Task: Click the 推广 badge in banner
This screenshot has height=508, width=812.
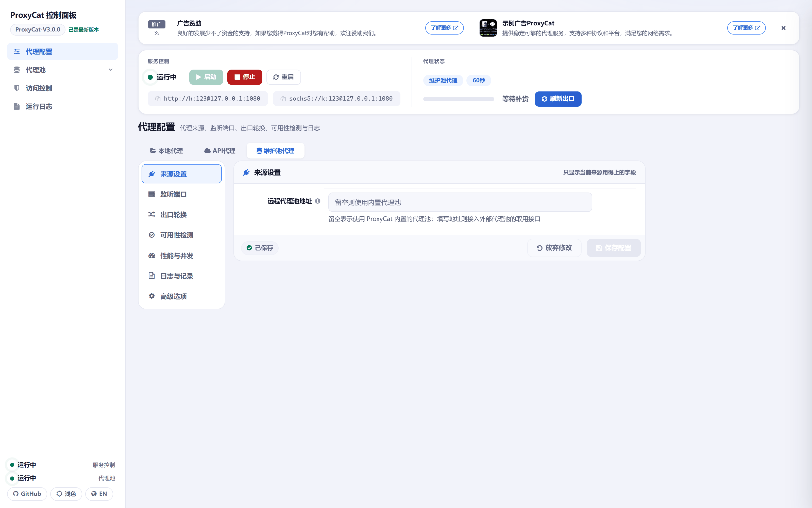Action: (x=157, y=24)
